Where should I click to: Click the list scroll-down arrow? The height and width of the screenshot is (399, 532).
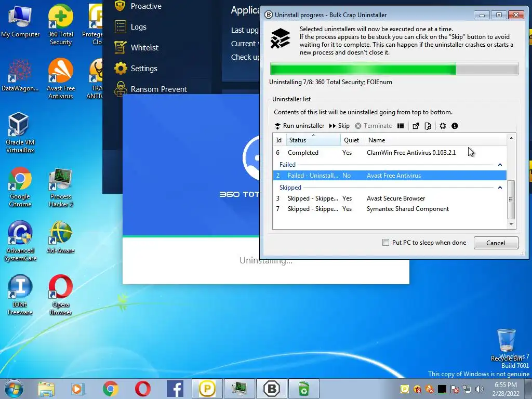click(511, 224)
